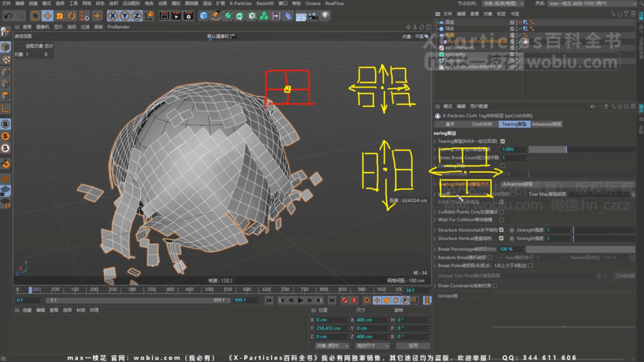644x362 pixels.
Task: Adjust Structure Horizontal Strength slider
Action: [604, 230]
